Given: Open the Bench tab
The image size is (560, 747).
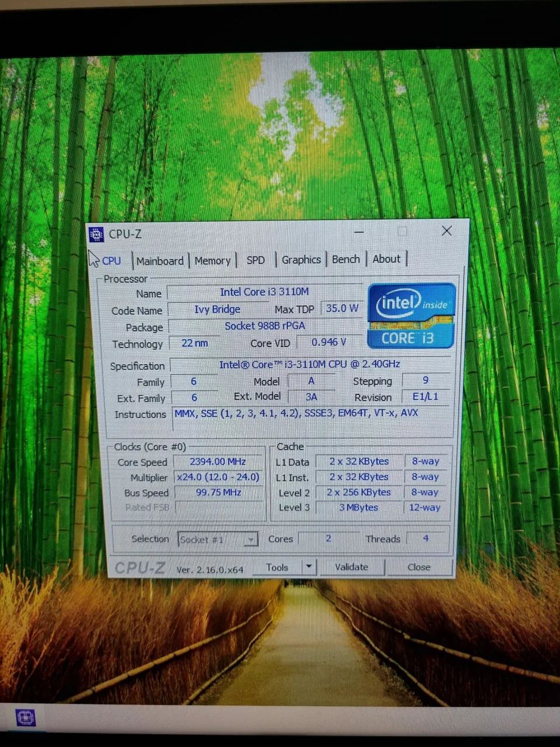Looking at the screenshot, I should pos(345,259).
